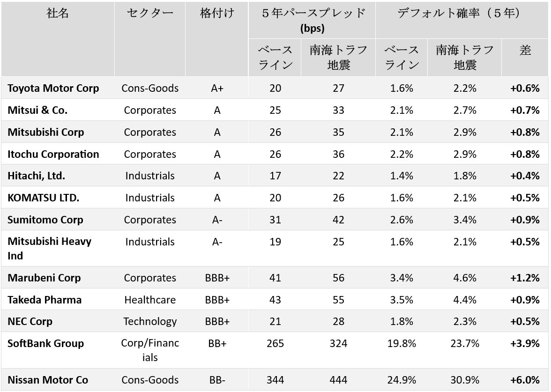The width and height of the screenshot is (551, 392).
Task: Click the Mitsui & Co. company name
Action: point(37,110)
